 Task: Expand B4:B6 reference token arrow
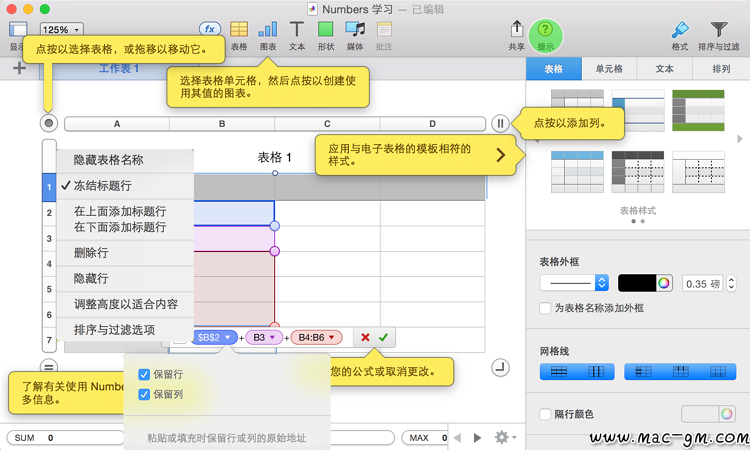[331, 337]
